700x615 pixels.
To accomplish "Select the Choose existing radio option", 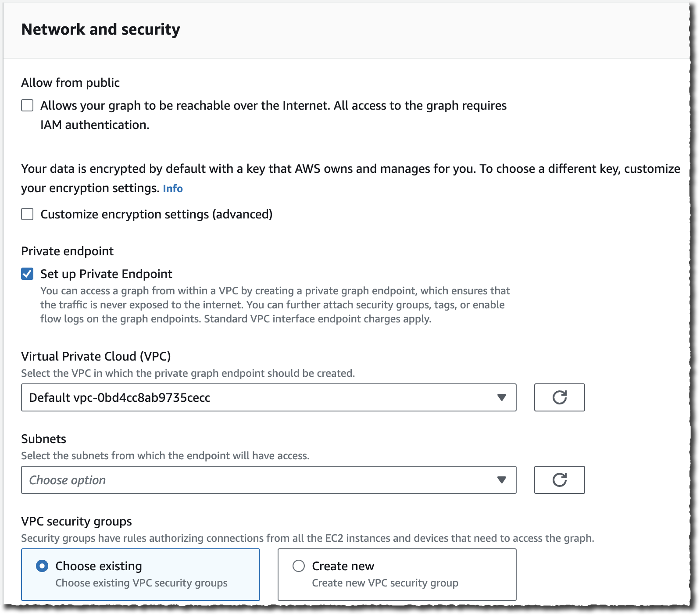I will coord(42,566).
